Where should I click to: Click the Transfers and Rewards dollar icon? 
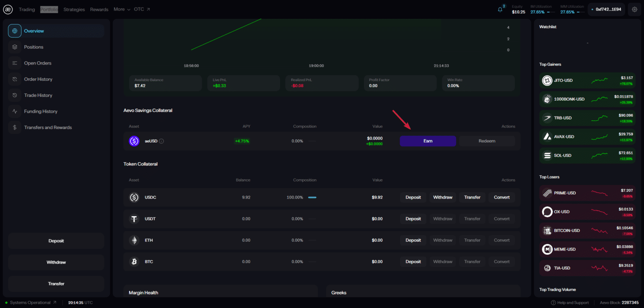point(15,127)
